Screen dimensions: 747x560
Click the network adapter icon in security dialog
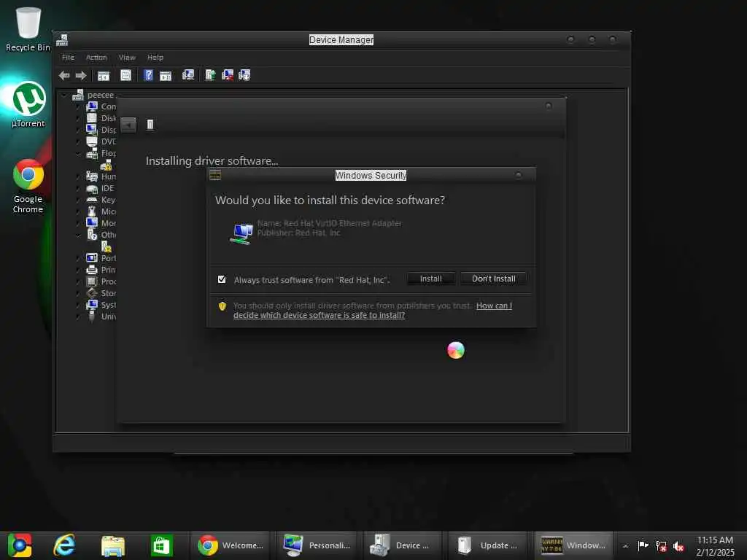coord(241,233)
